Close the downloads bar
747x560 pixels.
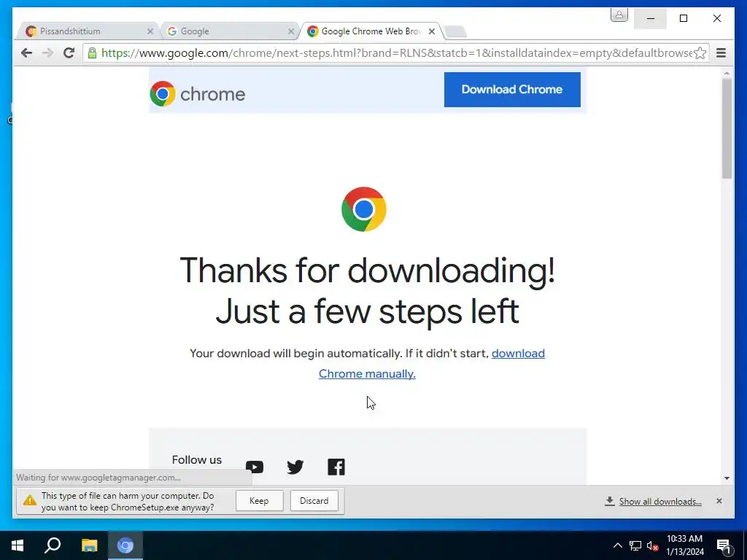coord(719,501)
